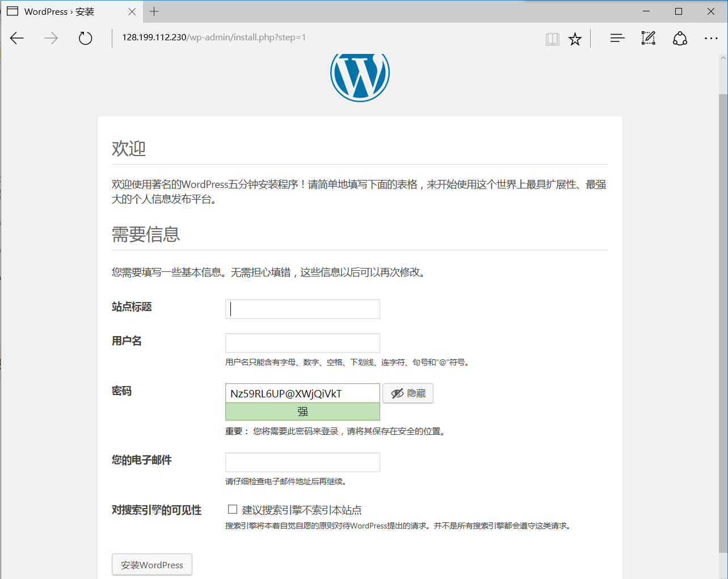This screenshot has width=728, height=579.
Task: Click the 用户名 label
Action: 127,341
